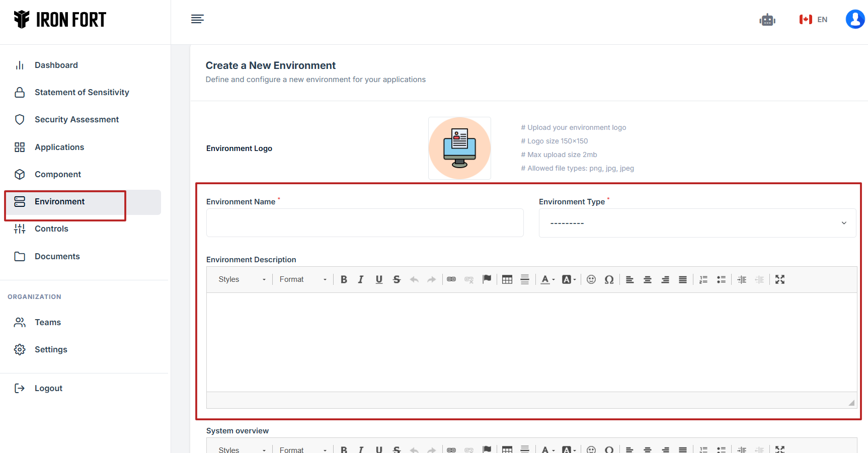Open Security Assessment from the sidebar

tap(76, 119)
